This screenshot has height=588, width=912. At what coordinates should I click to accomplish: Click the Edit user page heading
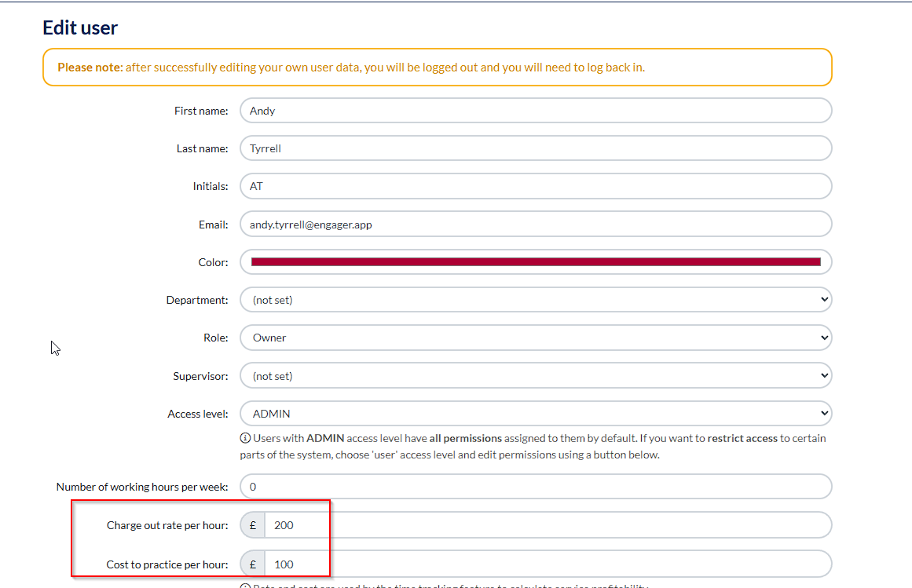[80, 28]
